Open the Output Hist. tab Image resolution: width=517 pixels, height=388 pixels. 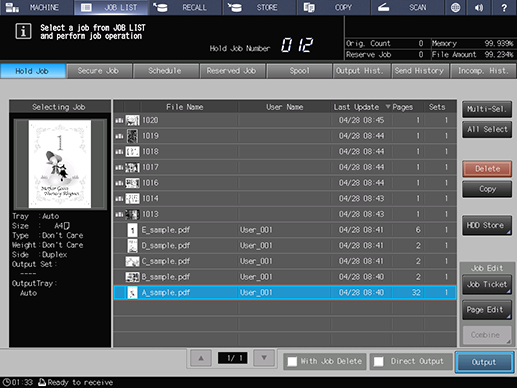point(361,71)
